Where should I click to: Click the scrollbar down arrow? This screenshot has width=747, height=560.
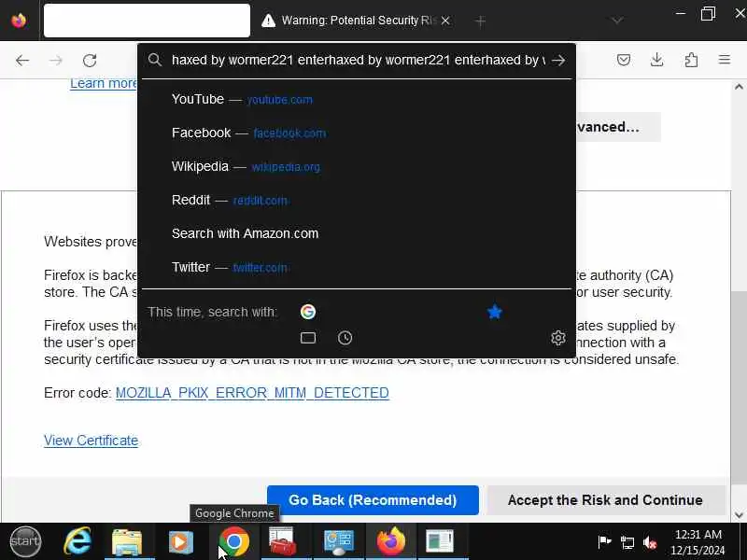pyautogui.click(x=739, y=515)
